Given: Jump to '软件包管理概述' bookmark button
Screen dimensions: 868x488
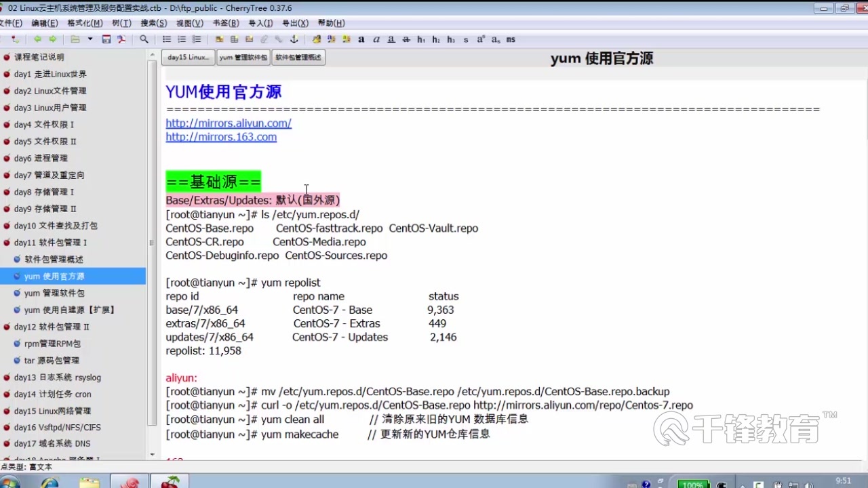Looking at the screenshot, I should coord(298,58).
